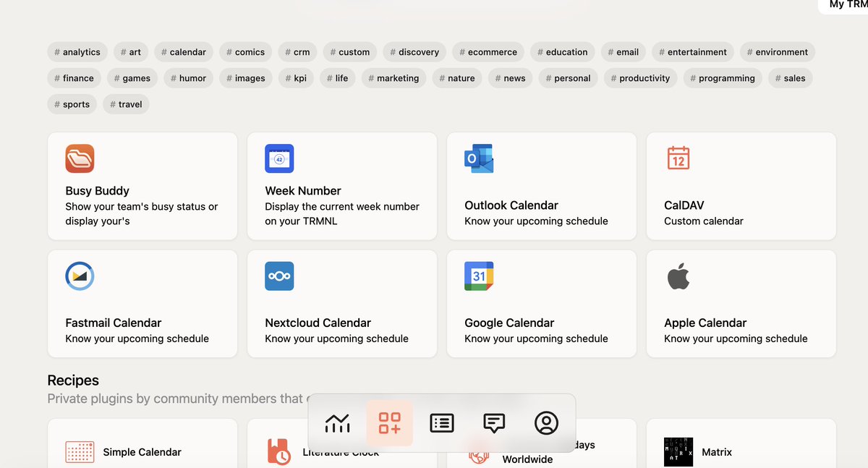Filter by education tag
The image size is (868, 468).
click(x=563, y=52)
